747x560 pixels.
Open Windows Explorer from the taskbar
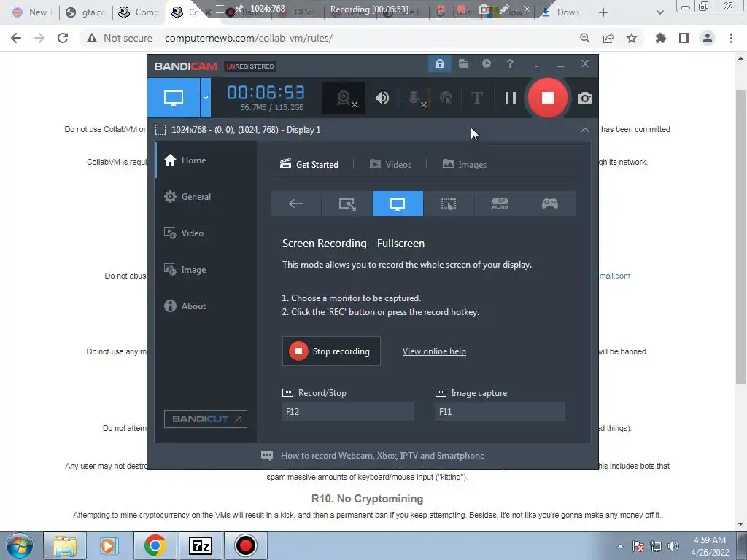(65, 545)
